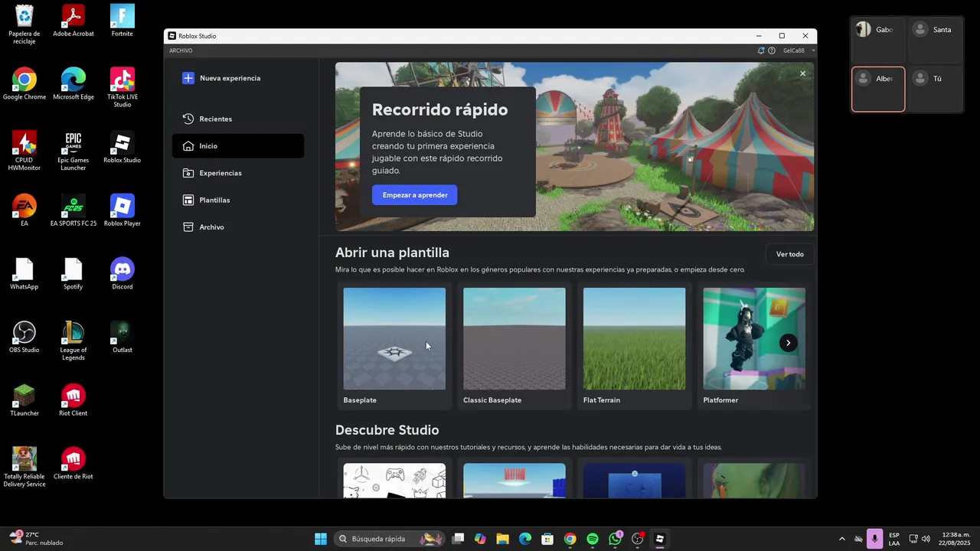
Task: Click the Santa participant tile
Action: [936, 41]
